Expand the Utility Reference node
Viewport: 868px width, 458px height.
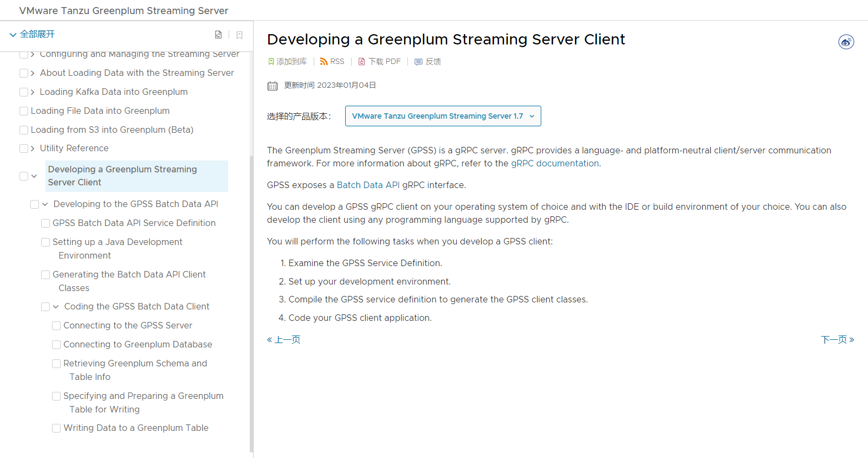click(33, 149)
